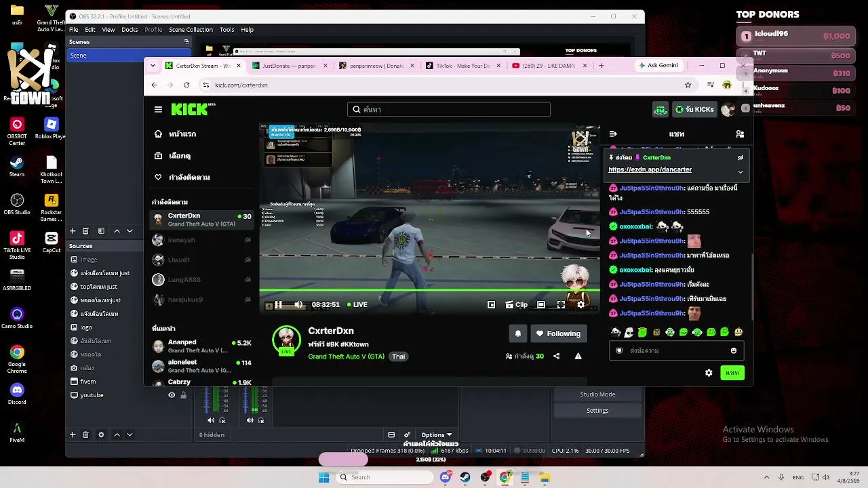
Task: Open chat settings gear beside send button
Action: 709,373
